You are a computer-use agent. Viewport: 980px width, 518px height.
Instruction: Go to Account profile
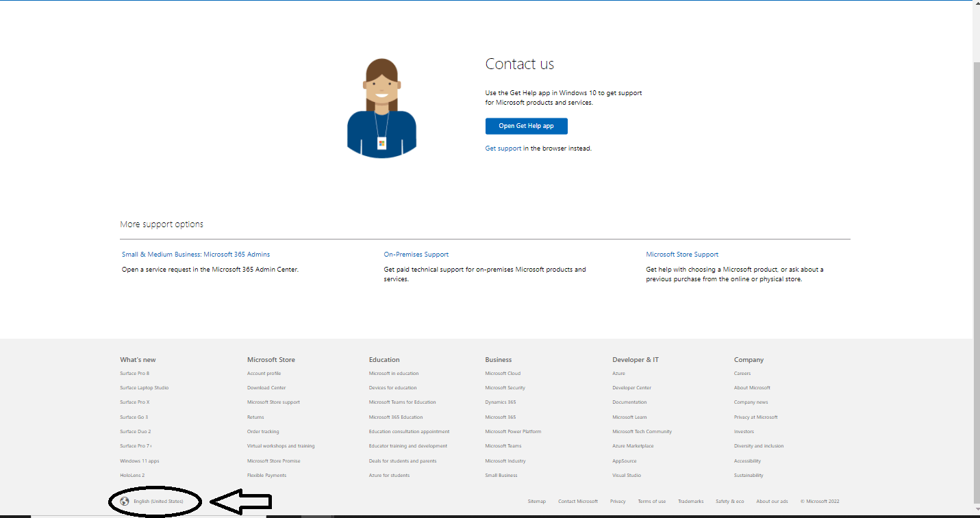[x=264, y=374]
